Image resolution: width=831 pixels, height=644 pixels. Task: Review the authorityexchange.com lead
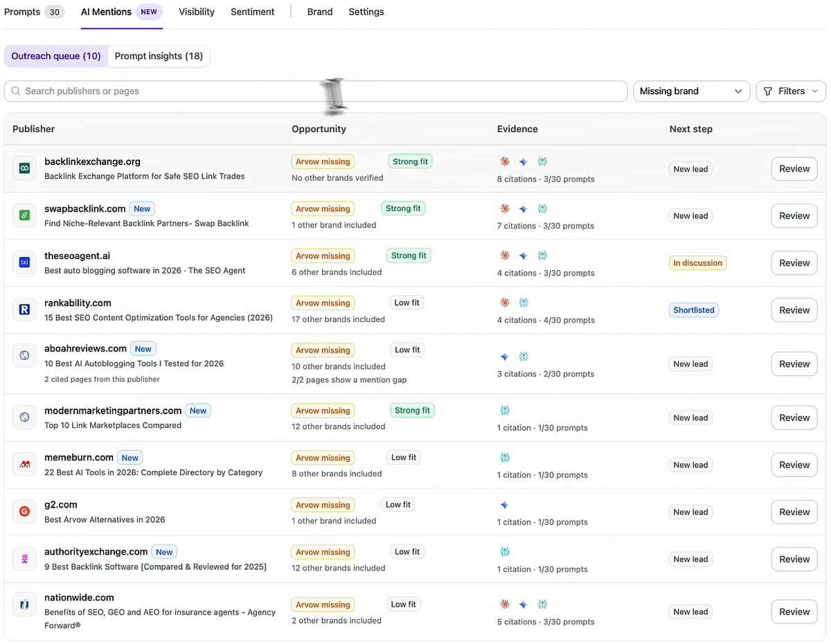pyautogui.click(x=794, y=559)
